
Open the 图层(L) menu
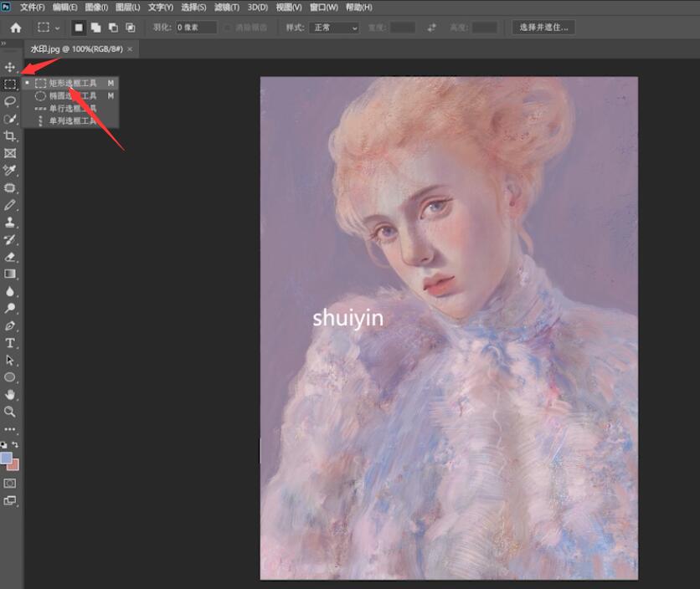(x=128, y=8)
